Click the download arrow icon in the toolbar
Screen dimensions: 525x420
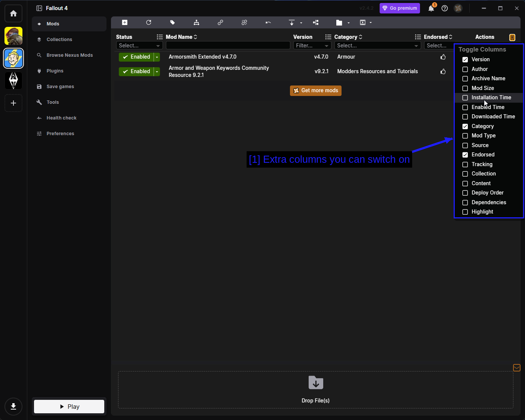point(292,22)
